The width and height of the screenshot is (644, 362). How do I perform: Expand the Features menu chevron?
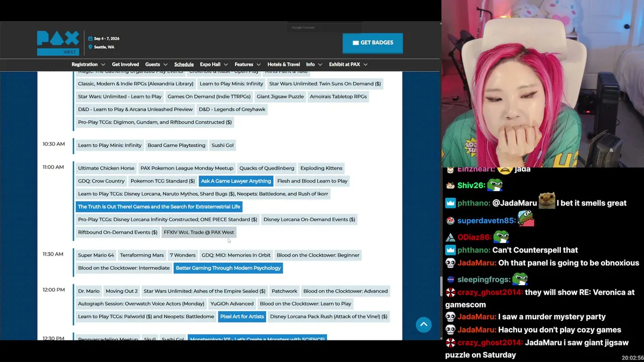click(258, 65)
